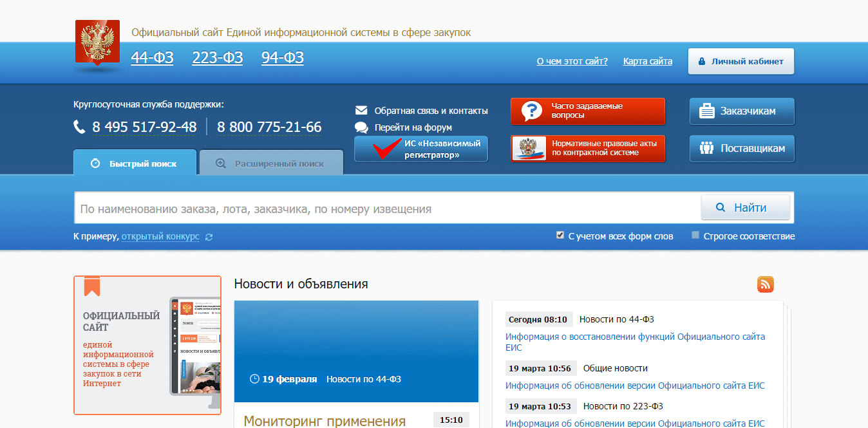Open the 44-ФЗ section
This screenshot has width=868, height=428.
coord(152,58)
